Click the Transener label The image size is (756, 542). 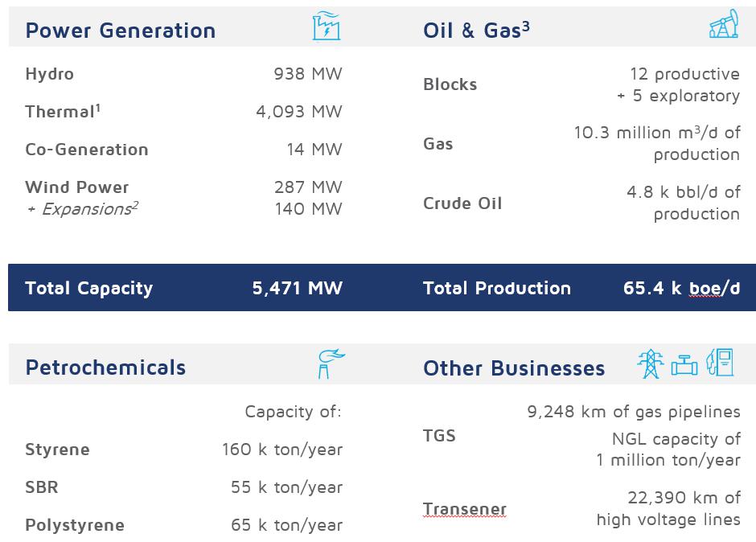click(x=465, y=509)
